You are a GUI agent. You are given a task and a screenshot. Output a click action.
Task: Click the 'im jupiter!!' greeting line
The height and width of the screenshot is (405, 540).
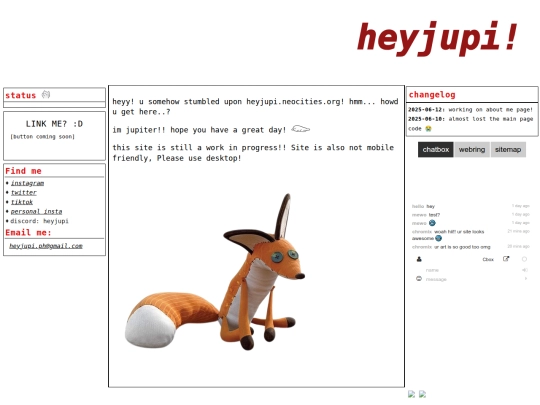pyautogui.click(x=211, y=129)
